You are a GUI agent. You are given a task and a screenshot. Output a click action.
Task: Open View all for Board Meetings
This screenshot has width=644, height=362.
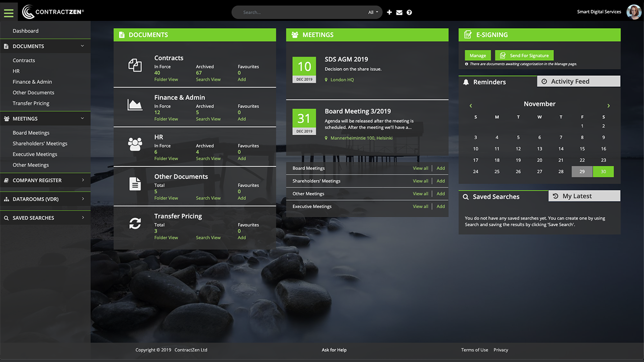(420, 168)
